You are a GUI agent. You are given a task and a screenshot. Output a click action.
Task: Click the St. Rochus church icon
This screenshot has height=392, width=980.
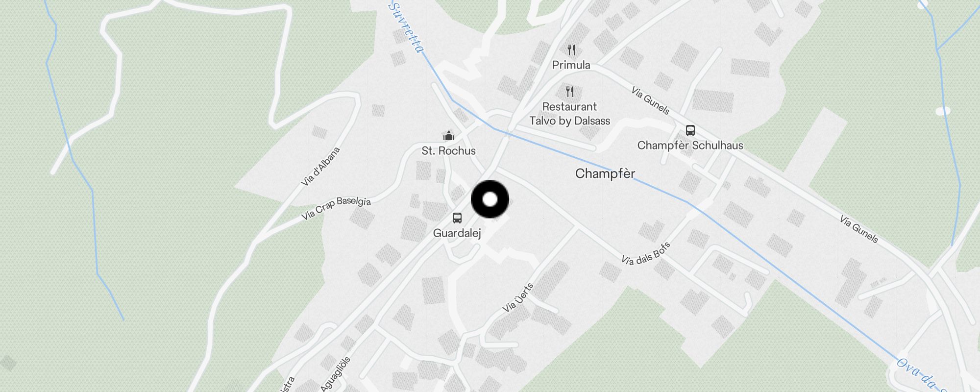tap(448, 135)
